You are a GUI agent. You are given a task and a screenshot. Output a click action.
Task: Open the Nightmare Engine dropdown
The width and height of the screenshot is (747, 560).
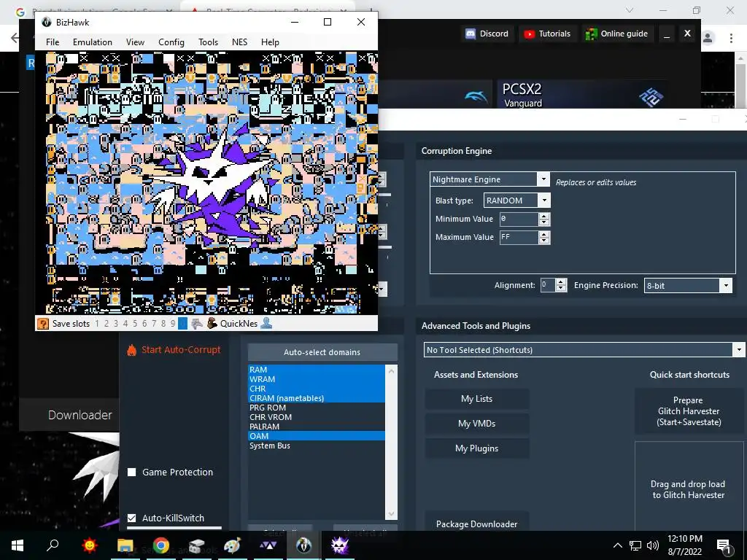543,179
